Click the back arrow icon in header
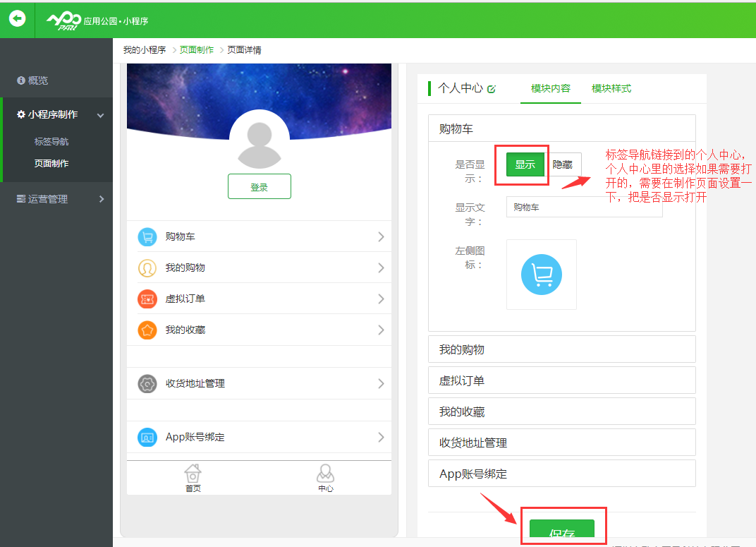756x547 pixels. (x=17, y=19)
